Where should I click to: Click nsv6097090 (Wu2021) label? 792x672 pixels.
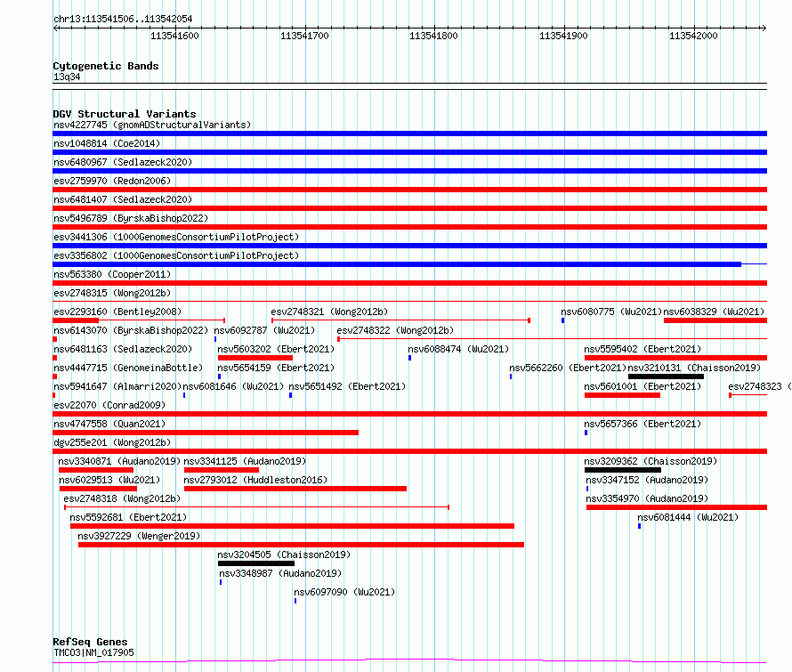[344, 592]
